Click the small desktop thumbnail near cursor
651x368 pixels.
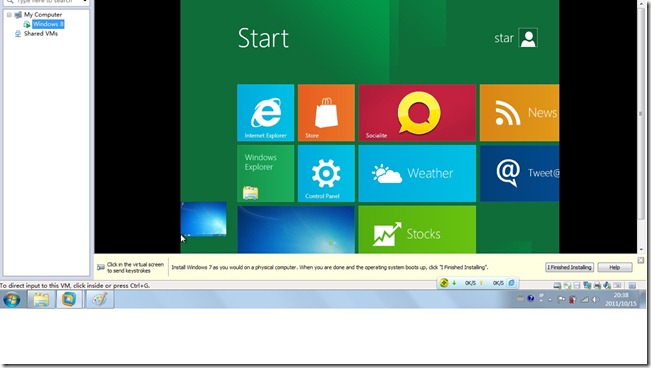coord(203,219)
